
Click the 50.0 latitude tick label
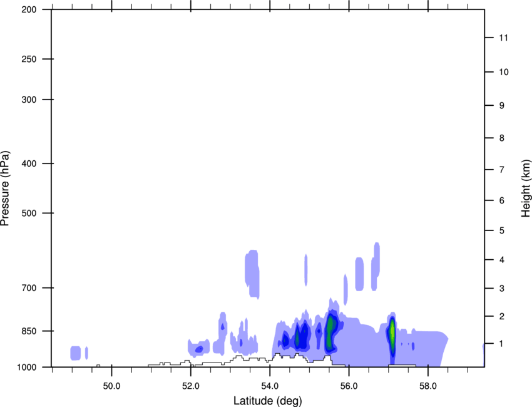(x=111, y=386)
